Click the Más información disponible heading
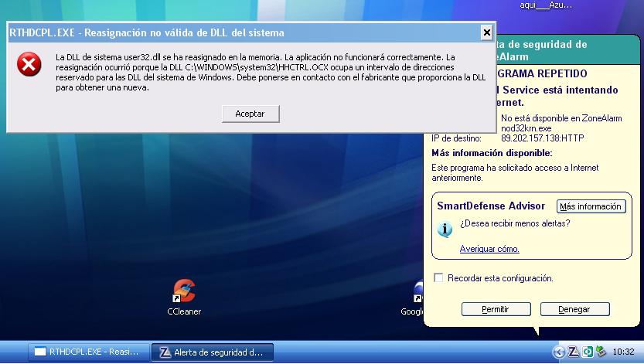The image size is (644, 364). pyautogui.click(x=492, y=153)
